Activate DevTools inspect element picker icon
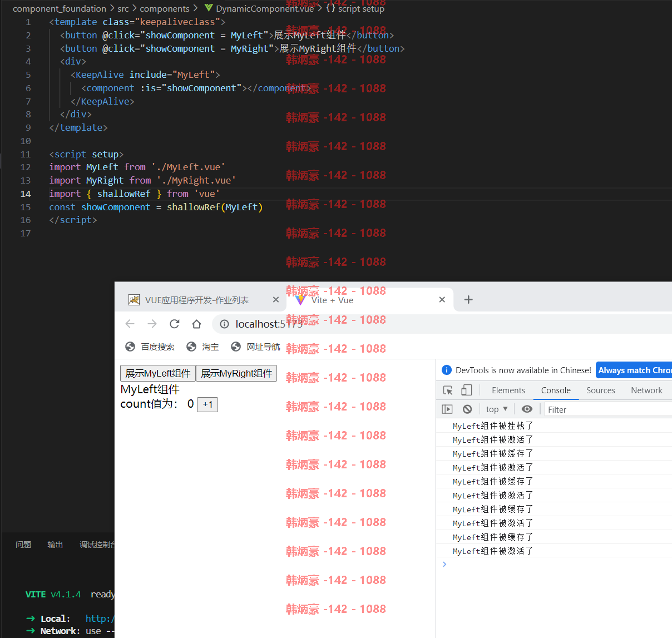Screen dimensions: 672x638 (x=448, y=390)
